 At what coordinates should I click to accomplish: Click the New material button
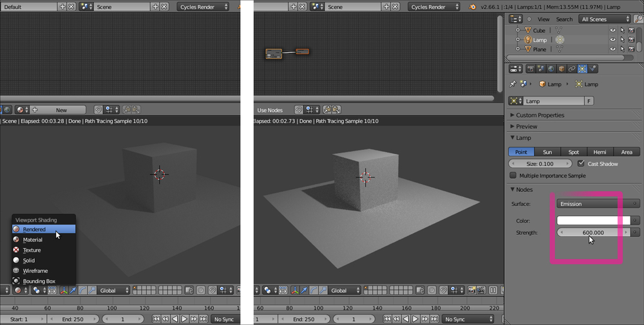[61, 110]
